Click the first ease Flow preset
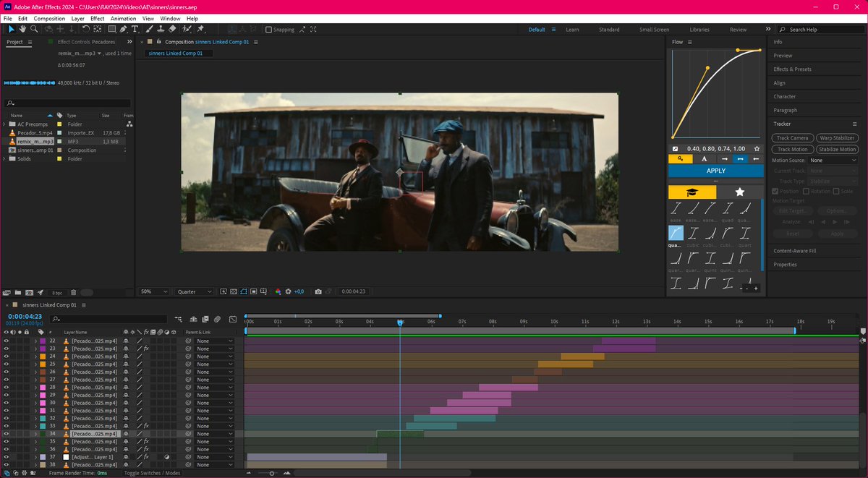This screenshot has width=868, height=478. 676,209
